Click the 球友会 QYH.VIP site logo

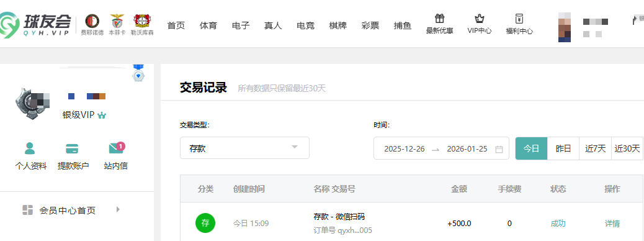pos(35,24)
